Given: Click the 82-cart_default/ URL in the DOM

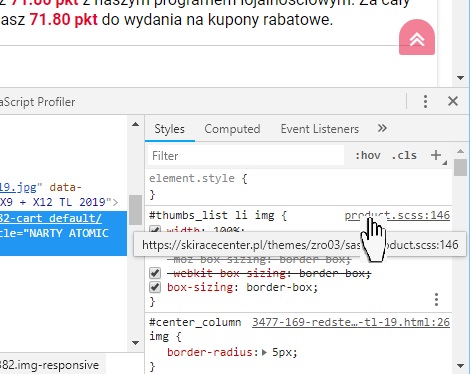Looking at the screenshot, I should pyautogui.click(x=51, y=218).
